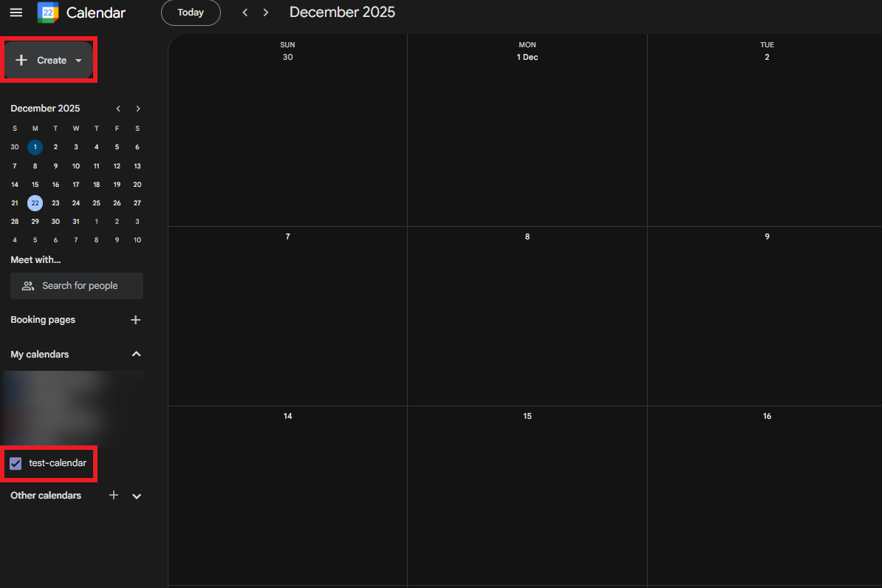This screenshot has width=882, height=588.
Task: Open the Create button dropdown arrow
Action: [78, 60]
